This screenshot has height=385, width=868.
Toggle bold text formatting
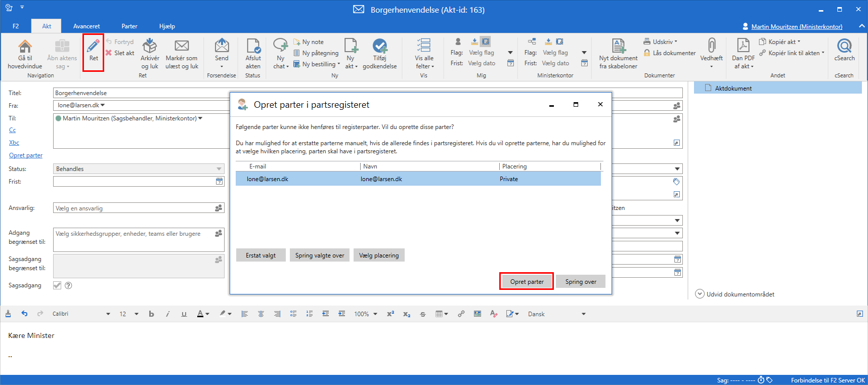coord(151,314)
